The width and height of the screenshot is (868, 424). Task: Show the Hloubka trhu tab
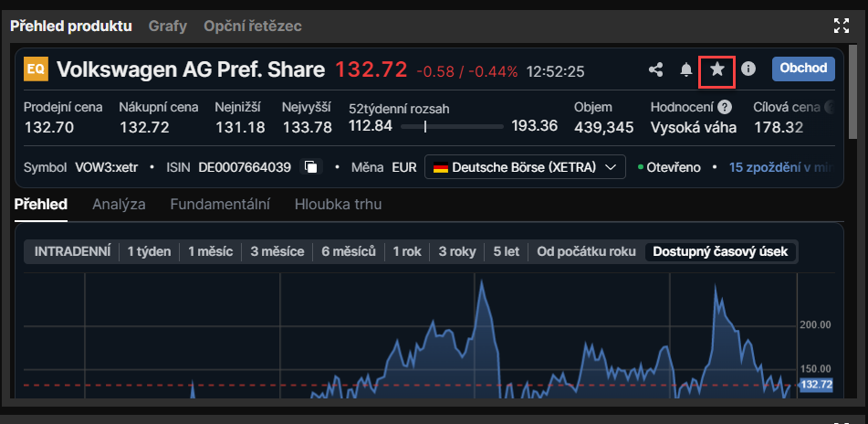tap(338, 204)
